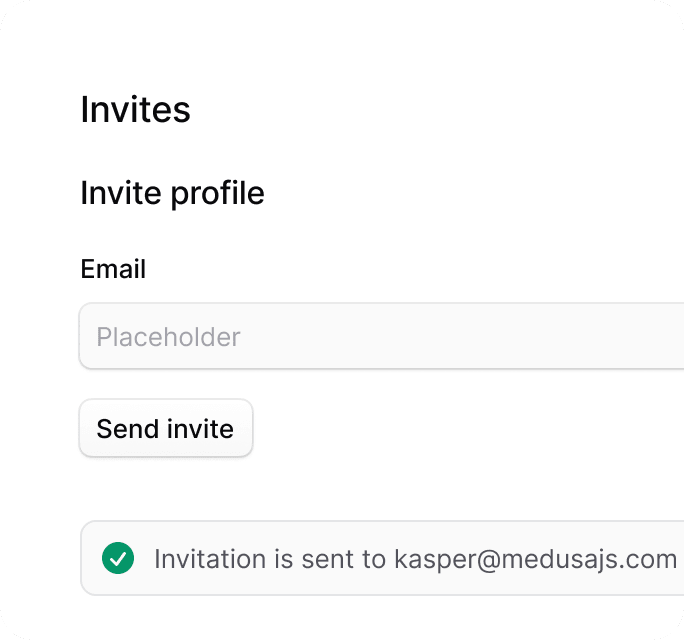Click the white tick inside the green circle

tap(118, 558)
